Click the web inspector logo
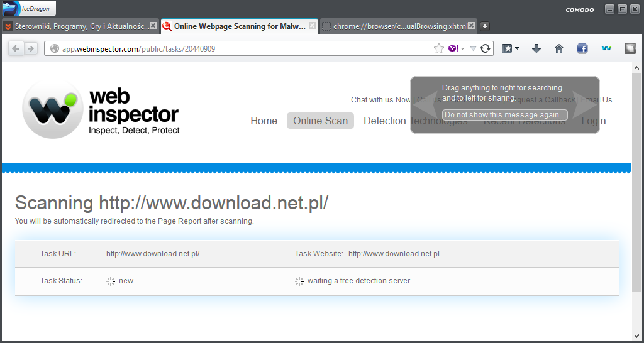The image size is (644, 343). coord(101,109)
